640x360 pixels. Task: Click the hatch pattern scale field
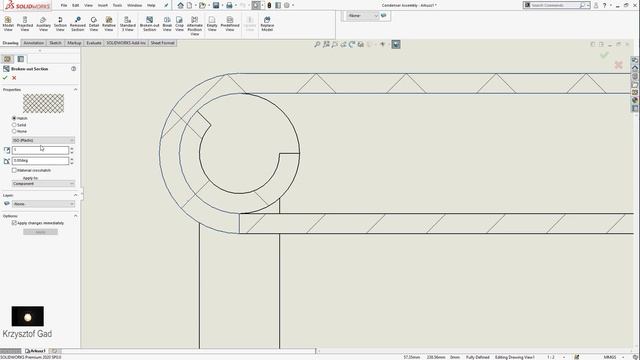(40, 150)
